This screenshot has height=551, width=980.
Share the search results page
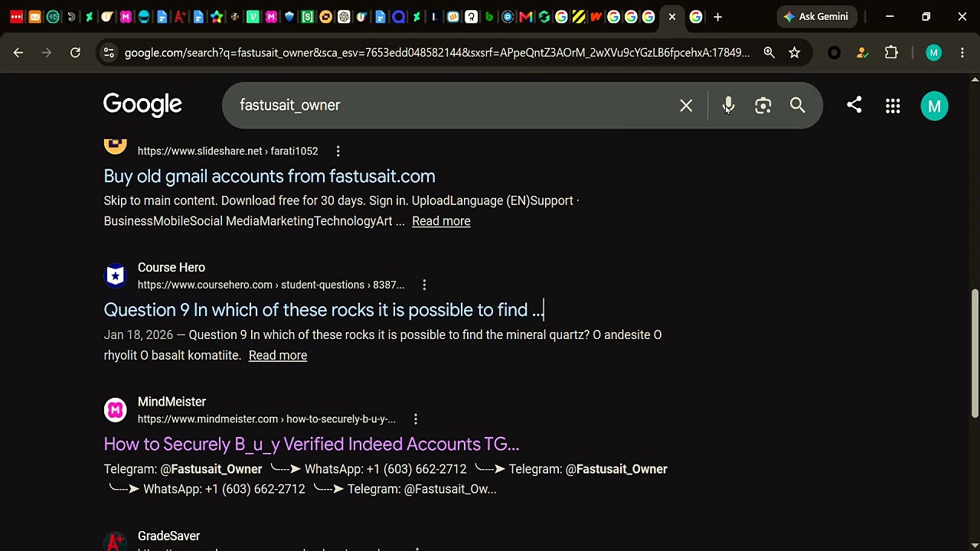[x=854, y=105]
